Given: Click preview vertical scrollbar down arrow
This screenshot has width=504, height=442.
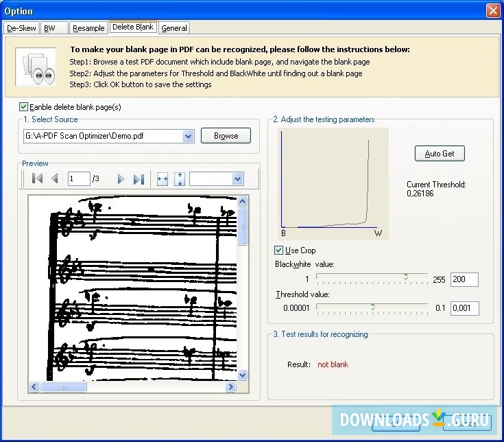Looking at the screenshot, I should point(242,375).
